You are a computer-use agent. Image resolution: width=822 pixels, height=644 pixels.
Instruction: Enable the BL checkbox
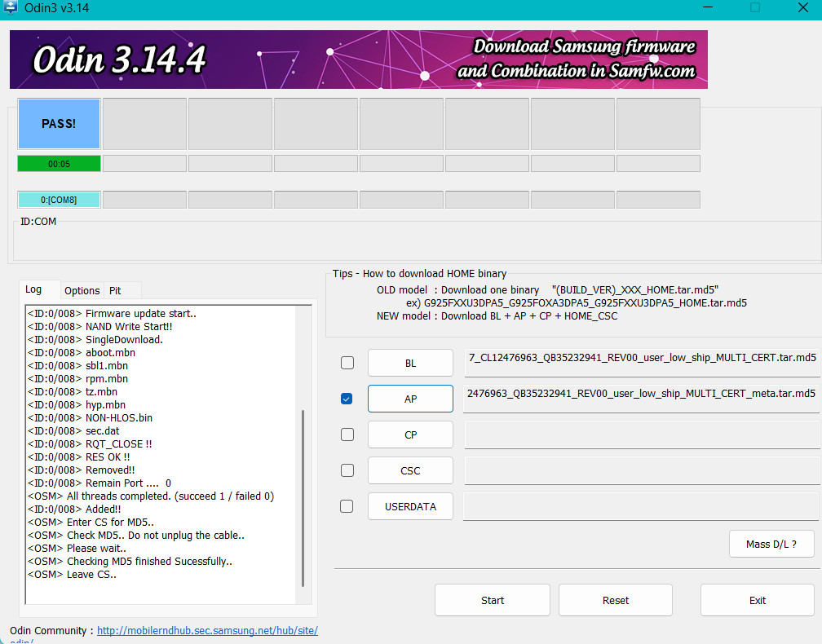click(347, 363)
